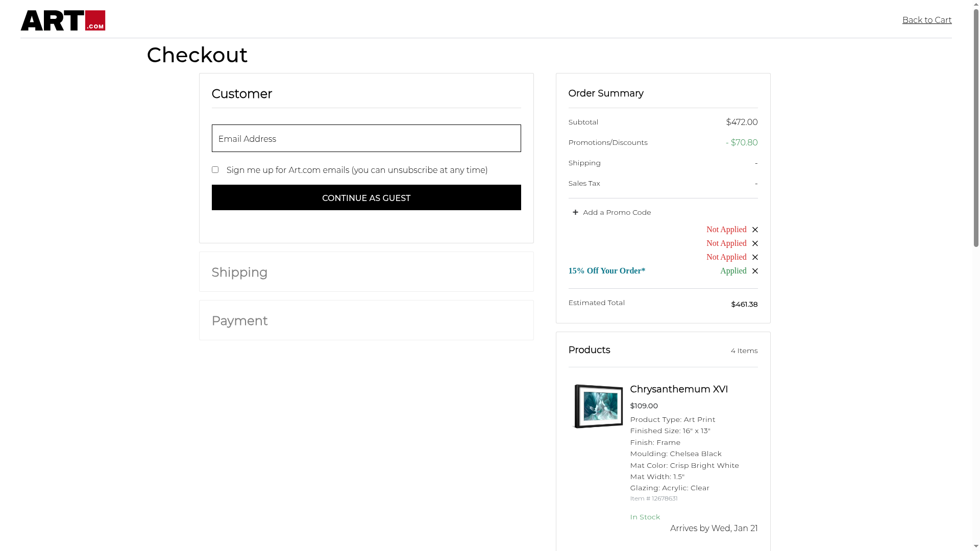Focus the Email Address field
980x551 pixels.
click(366, 138)
